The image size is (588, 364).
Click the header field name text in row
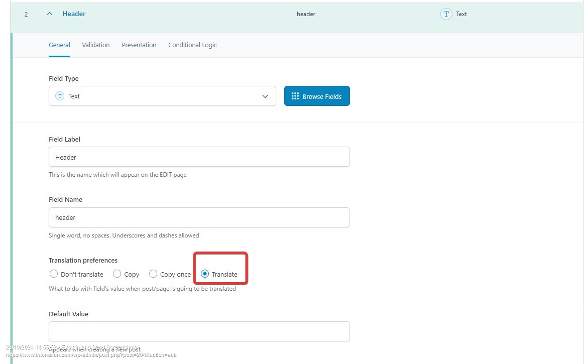tap(306, 14)
